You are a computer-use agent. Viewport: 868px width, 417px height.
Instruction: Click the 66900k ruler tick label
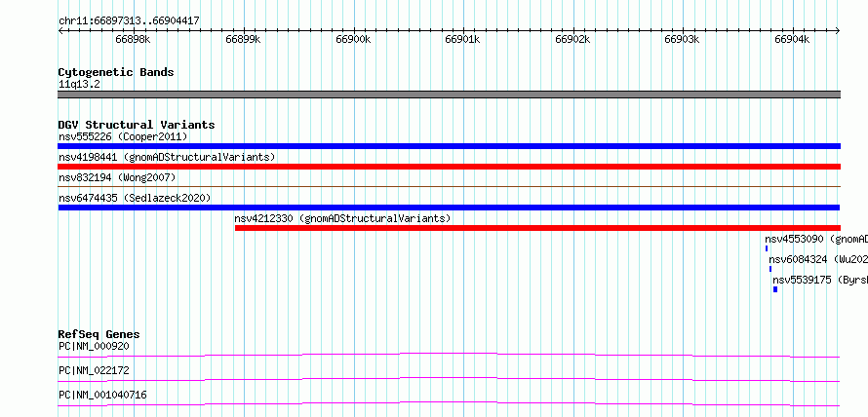[353, 39]
